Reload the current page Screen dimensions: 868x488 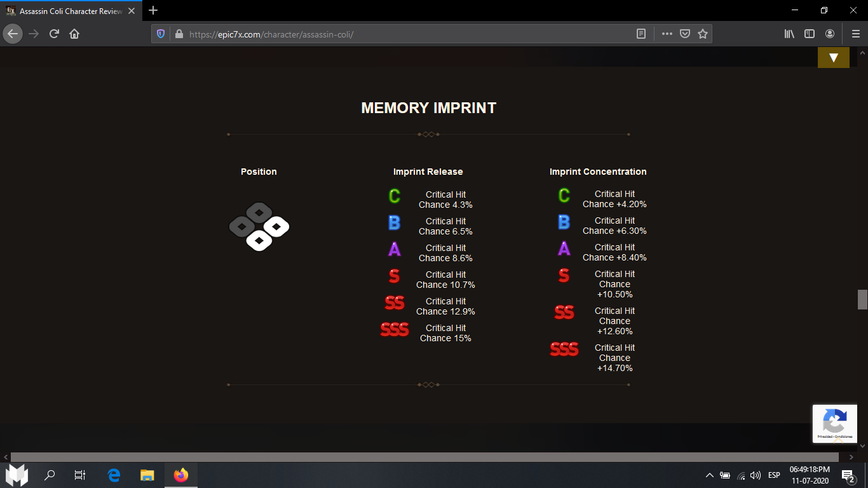point(54,34)
